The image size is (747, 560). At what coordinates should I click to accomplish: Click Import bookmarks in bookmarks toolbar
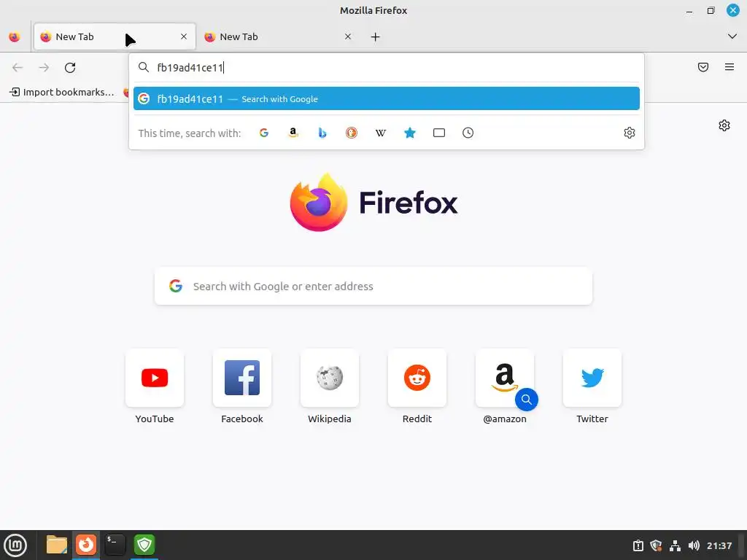click(x=62, y=92)
